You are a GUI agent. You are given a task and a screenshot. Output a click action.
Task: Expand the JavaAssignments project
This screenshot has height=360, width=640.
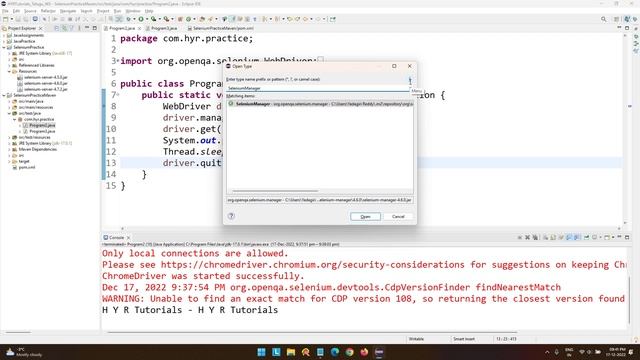[4, 36]
